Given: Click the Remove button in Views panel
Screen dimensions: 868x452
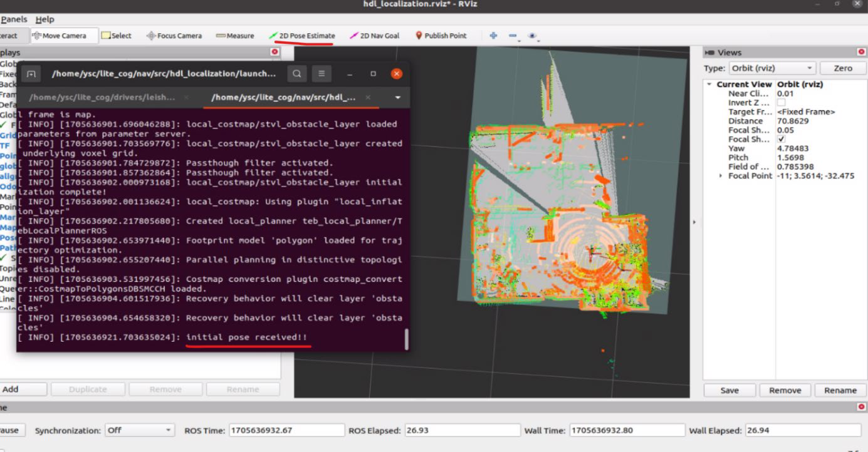Looking at the screenshot, I should 785,390.
